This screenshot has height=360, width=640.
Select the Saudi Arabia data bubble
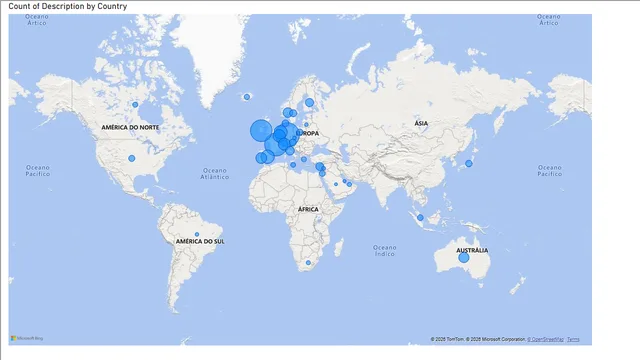tap(336, 184)
